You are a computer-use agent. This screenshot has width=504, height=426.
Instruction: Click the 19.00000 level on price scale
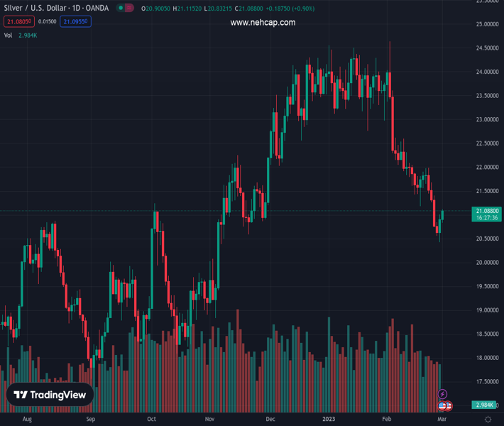487,310
